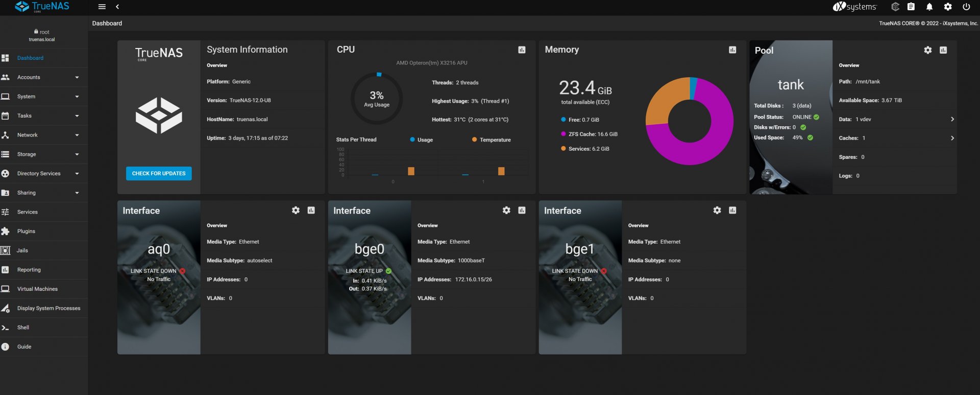Click CHECK FOR UPDATES button

(x=159, y=174)
